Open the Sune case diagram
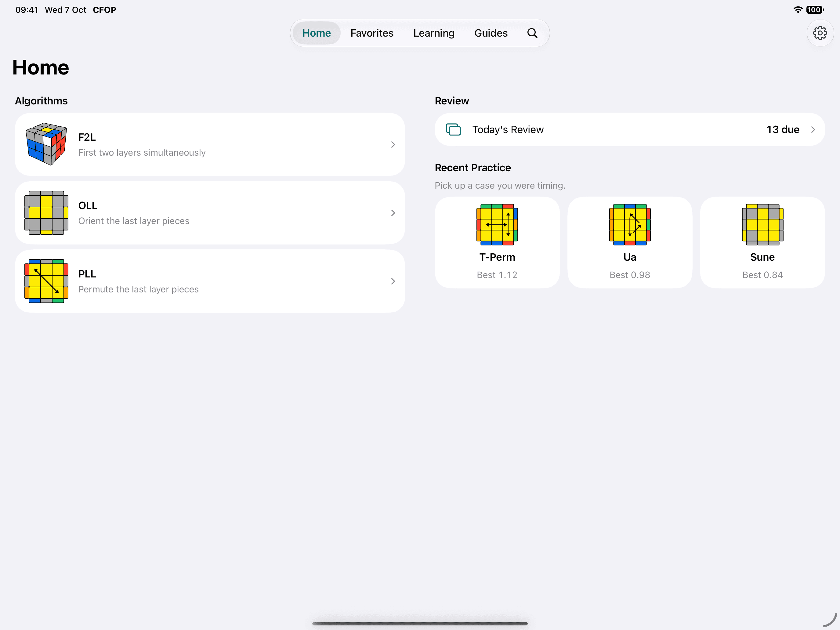Image resolution: width=840 pixels, height=630 pixels. [x=762, y=224]
